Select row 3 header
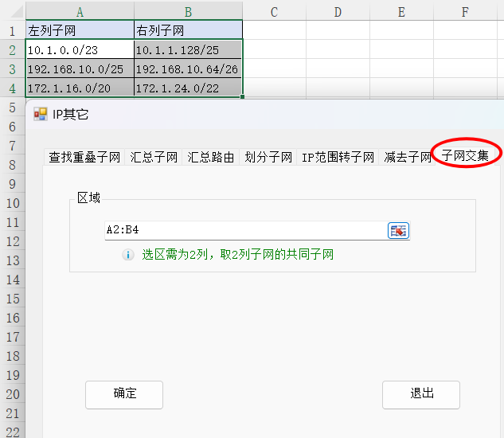 click(x=12, y=68)
